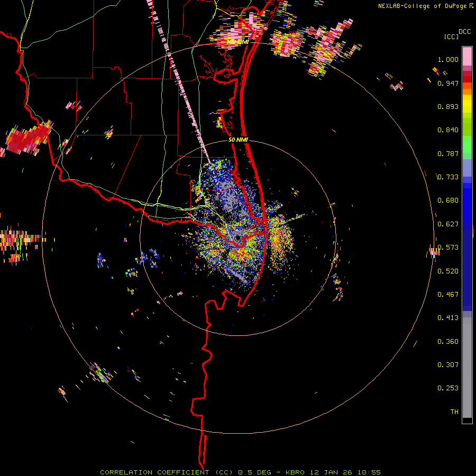Click the 0.253 scale value
Screen dimensions: 476x476
(x=448, y=388)
